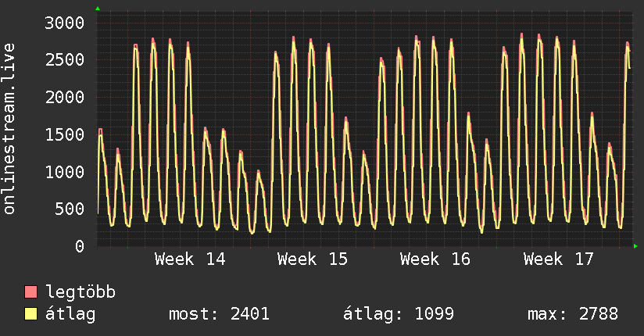
Task: Click the 2500 y-axis label
Action: point(65,60)
